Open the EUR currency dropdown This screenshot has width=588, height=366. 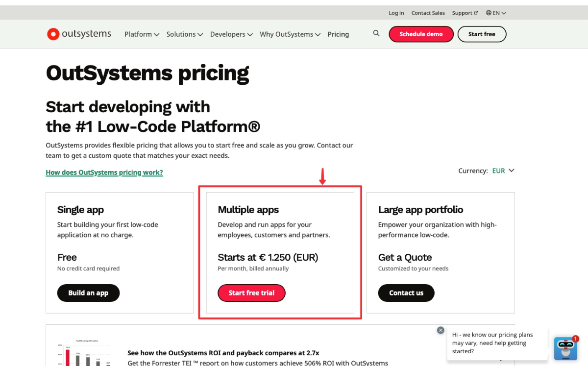[x=503, y=171]
